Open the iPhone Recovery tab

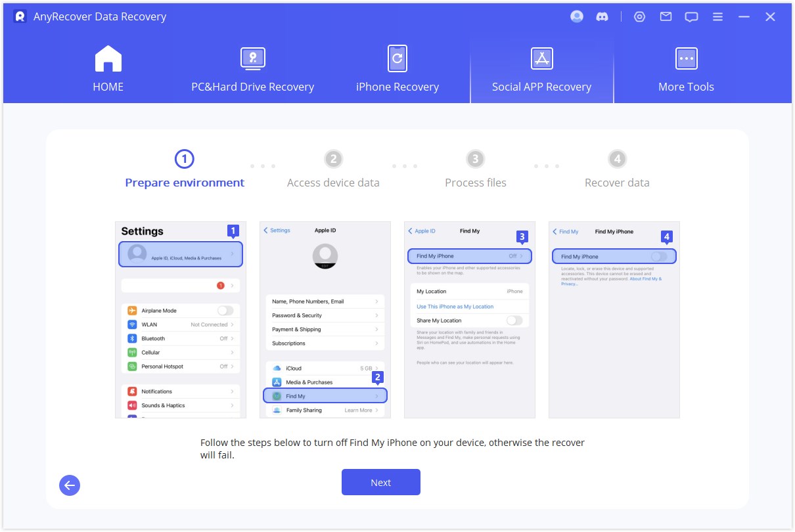(x=397, y=70)
